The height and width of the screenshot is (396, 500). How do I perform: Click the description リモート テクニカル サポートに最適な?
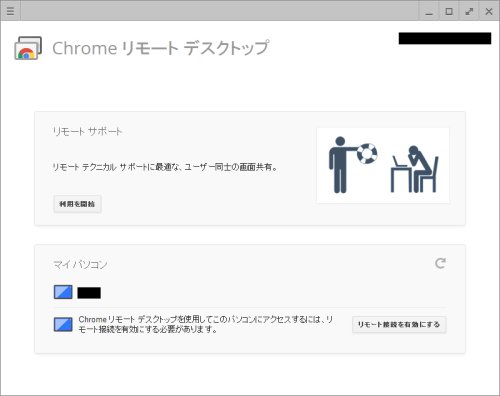165,167
